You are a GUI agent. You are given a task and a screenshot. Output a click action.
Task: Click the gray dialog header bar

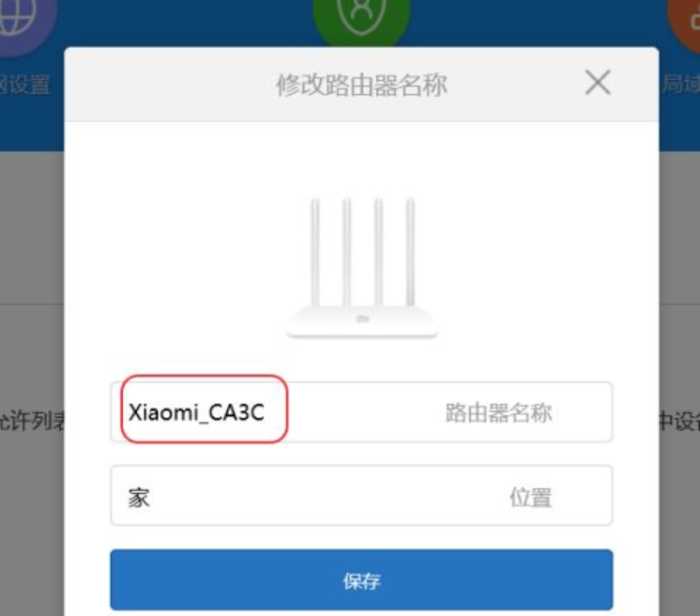pyautogui.click(x=361, y=85)
